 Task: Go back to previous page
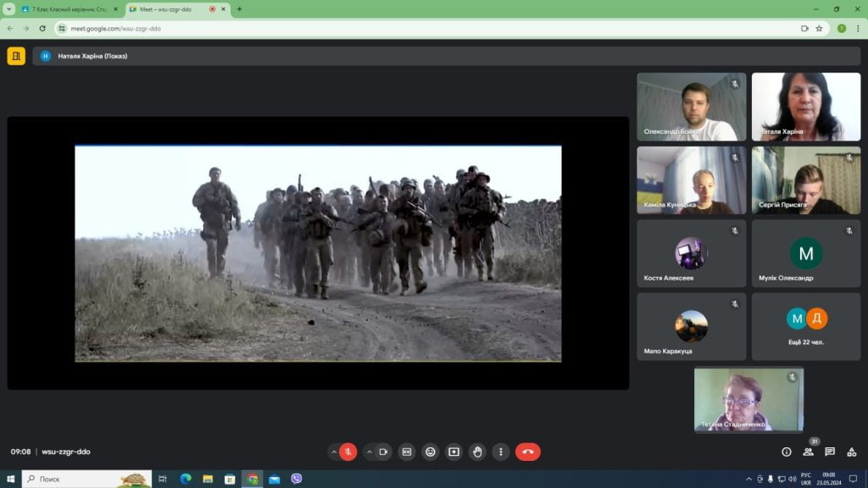tap(10, 29)
